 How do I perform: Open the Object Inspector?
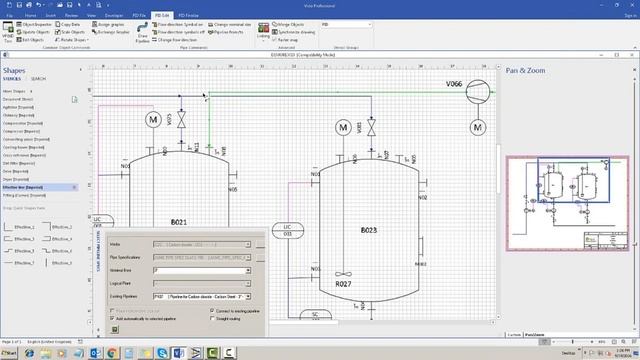(x=34, y=24)
